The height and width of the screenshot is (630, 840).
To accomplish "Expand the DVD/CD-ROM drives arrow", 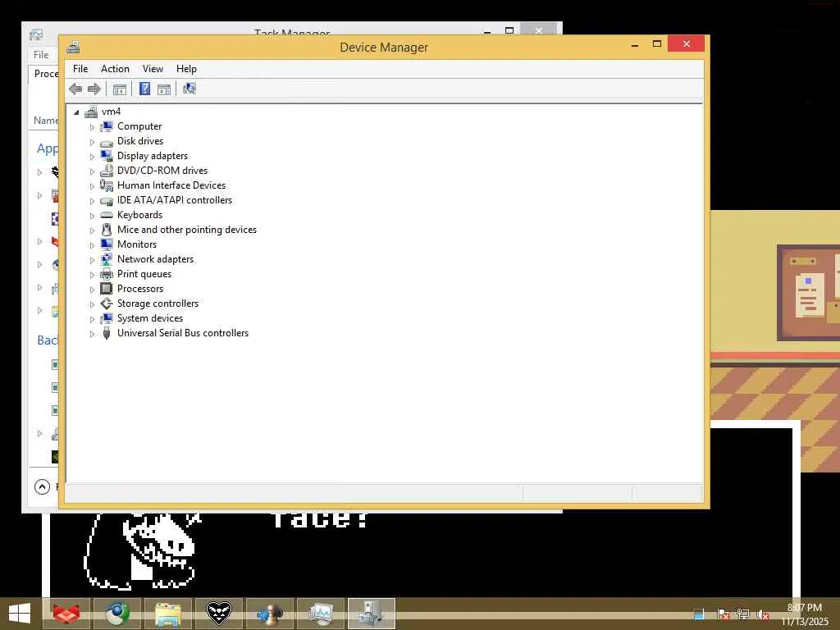I will coord(92,171).
